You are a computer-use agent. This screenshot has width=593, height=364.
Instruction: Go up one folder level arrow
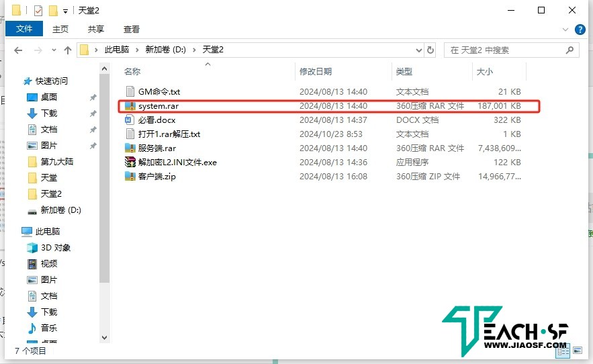[x=68, y=50]
